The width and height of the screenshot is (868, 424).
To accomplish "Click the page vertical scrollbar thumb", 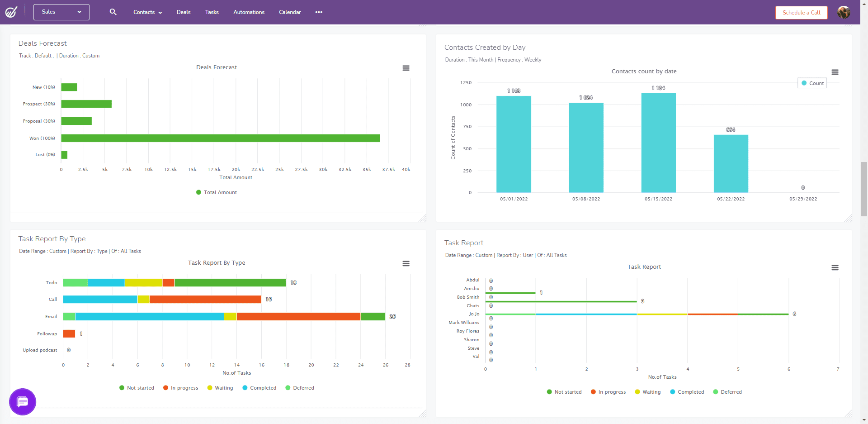I will pos(864,189).
